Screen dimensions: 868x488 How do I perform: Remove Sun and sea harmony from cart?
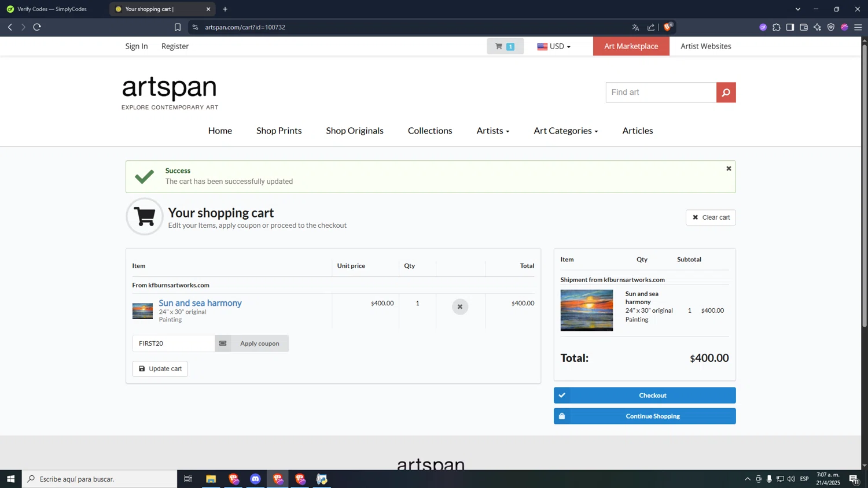click(460, 306)
